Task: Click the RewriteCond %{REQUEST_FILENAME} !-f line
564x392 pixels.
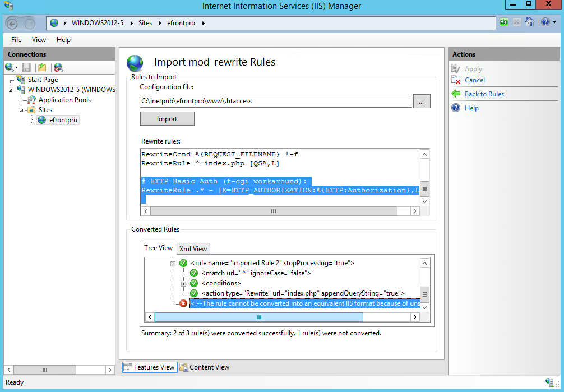Action: pyautogui.click(x=219, y=154)
